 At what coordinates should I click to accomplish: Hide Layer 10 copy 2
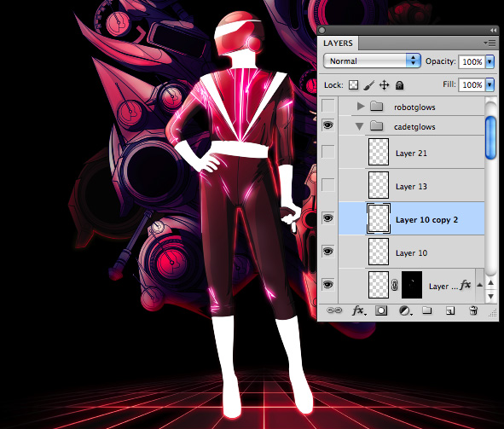pos(327,218)
